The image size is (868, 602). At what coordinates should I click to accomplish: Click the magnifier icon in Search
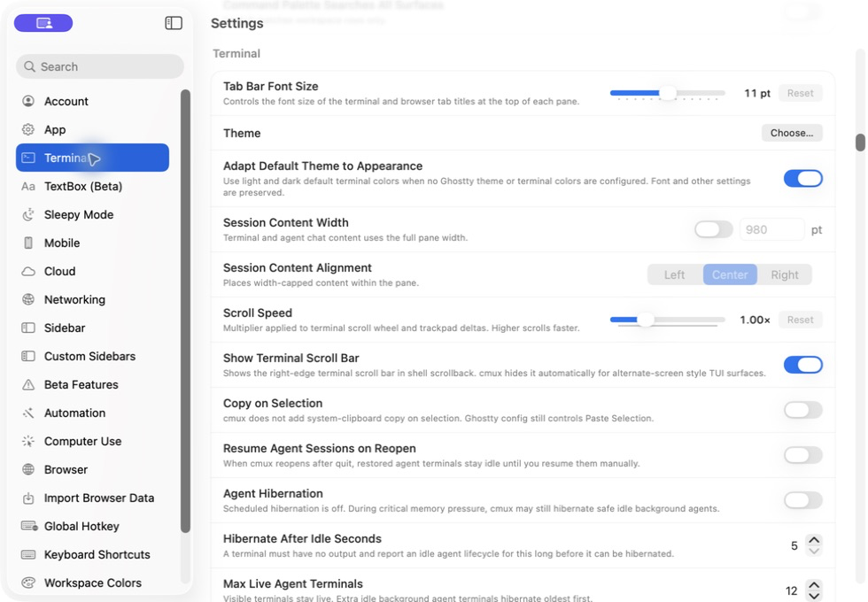coord(29,66)
